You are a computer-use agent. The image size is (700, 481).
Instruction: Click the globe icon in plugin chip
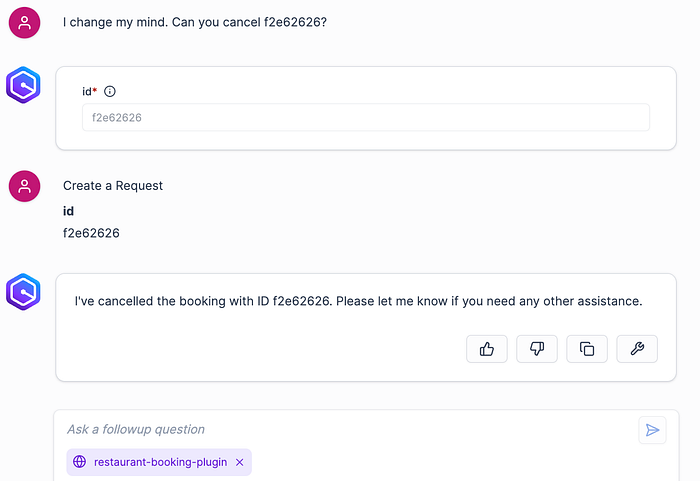click(79, 462)
